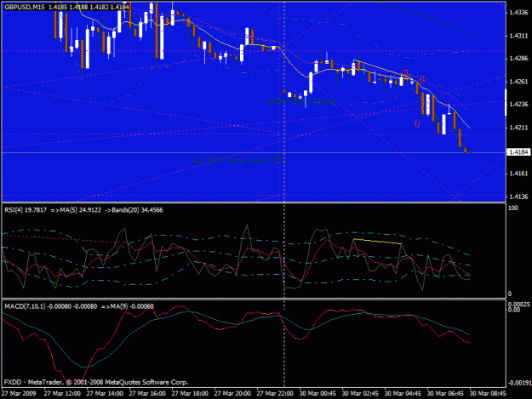This screenshot has height=399, width=532.
Task: Click the 1.4236 price axis label
Action: coord(518,105)
